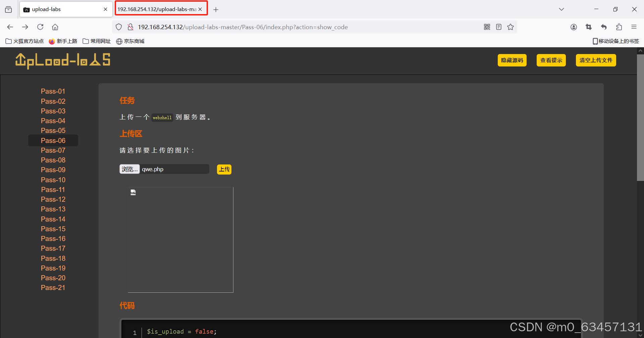Go forward to the next page
The width and height of the screenshot is (644, 338).
pyautogui.click(x=25, y=27)
